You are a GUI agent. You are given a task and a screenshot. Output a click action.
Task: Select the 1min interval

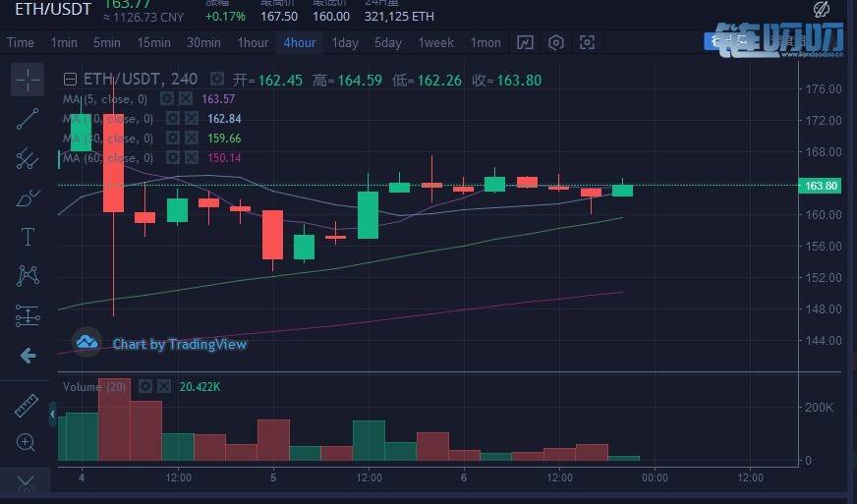64,42
